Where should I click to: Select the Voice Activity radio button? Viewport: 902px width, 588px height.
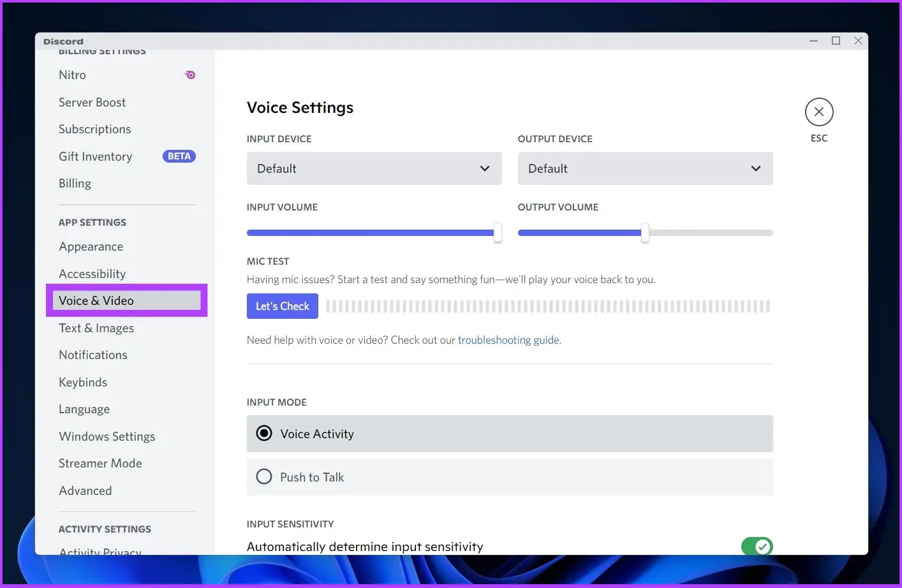(264, 434)
